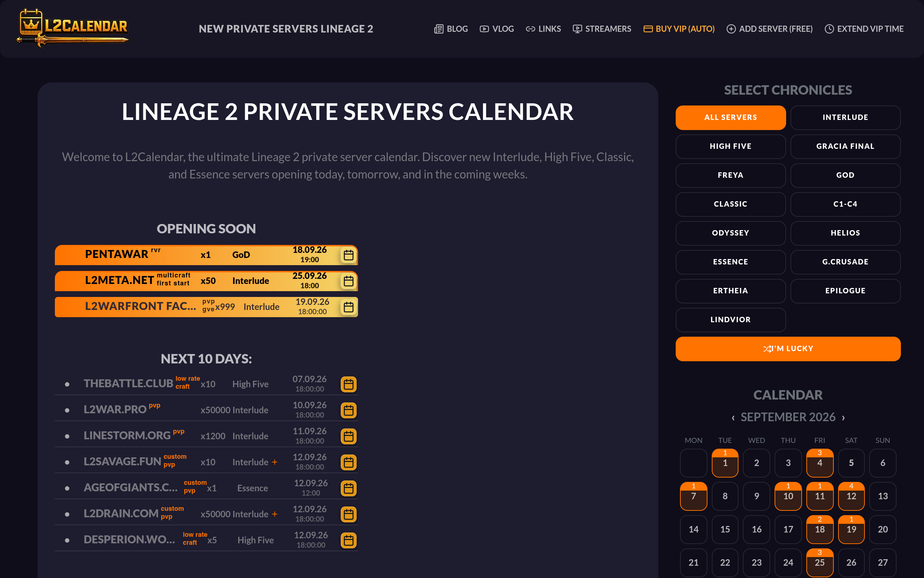Select INTERLUDE chronicle filter

[845, 117]
